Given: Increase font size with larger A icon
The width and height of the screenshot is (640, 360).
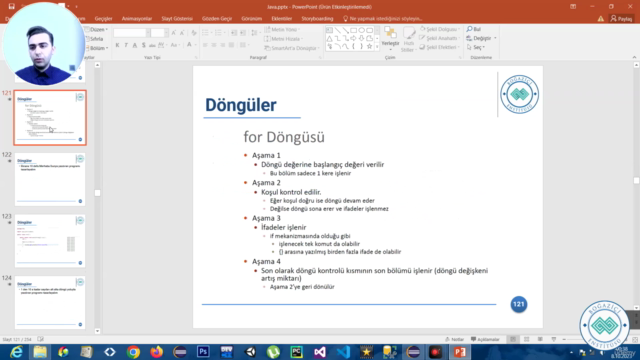Looking at the screenshot, I should click(x=174, y=33).
